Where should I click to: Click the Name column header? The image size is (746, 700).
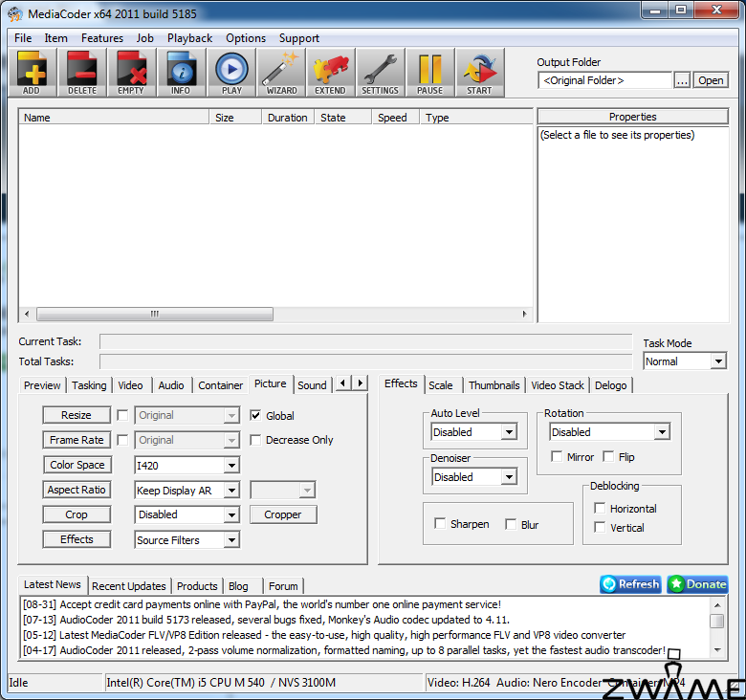tap(114, 118)
